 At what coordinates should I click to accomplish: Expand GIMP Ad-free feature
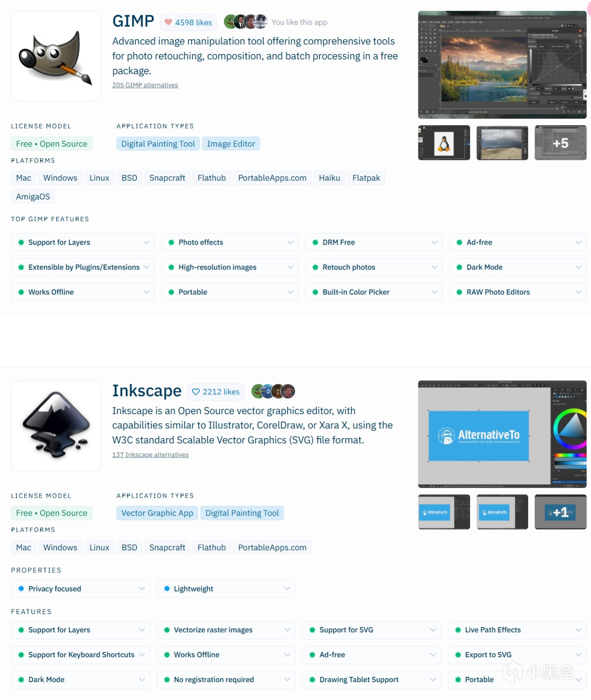518,242
